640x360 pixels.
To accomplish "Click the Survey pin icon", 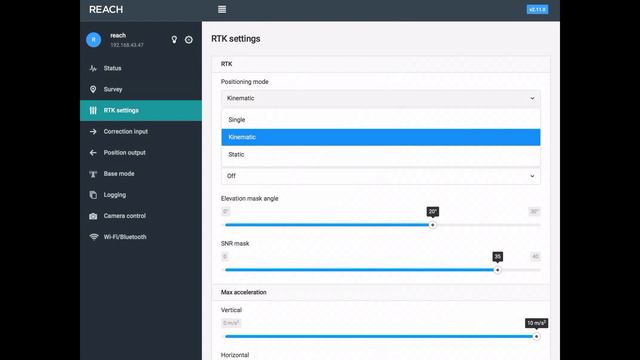I will 93,89.
